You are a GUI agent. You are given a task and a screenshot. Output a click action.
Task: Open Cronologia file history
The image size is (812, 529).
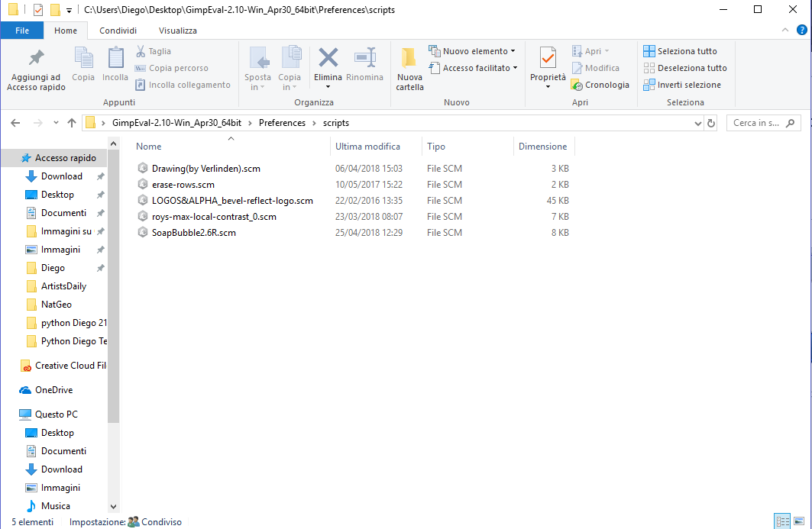tap(600, 85)
